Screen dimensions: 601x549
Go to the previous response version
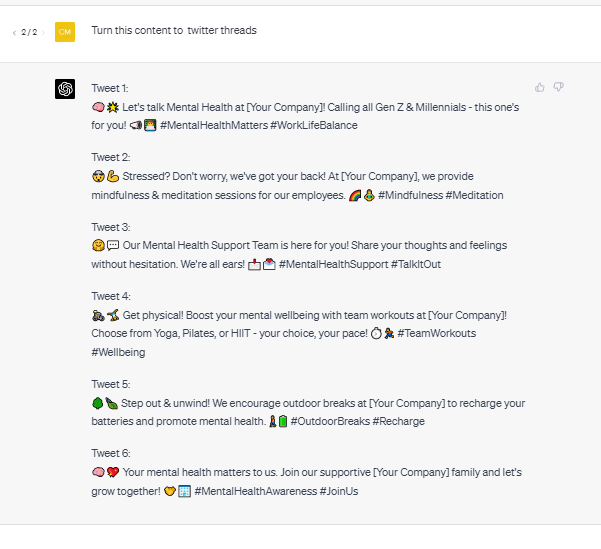[x=13, y=33]
